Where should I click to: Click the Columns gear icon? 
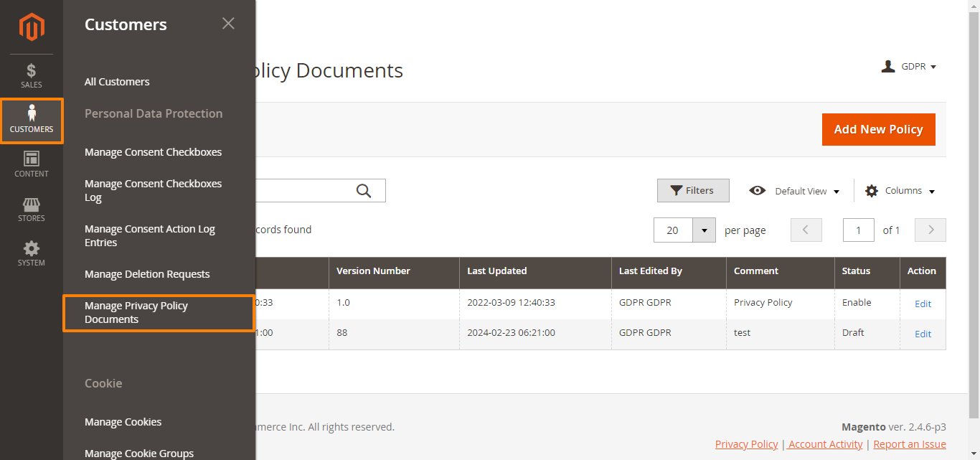(872, 191)
